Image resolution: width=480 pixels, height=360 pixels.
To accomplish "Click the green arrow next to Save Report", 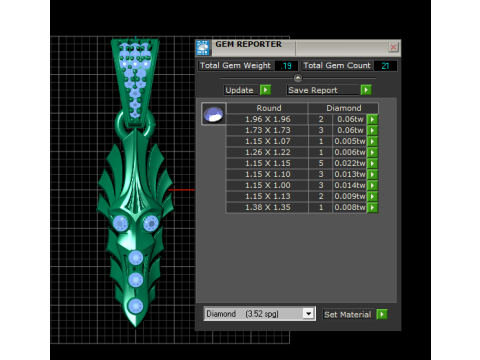I will pos(366,90).
